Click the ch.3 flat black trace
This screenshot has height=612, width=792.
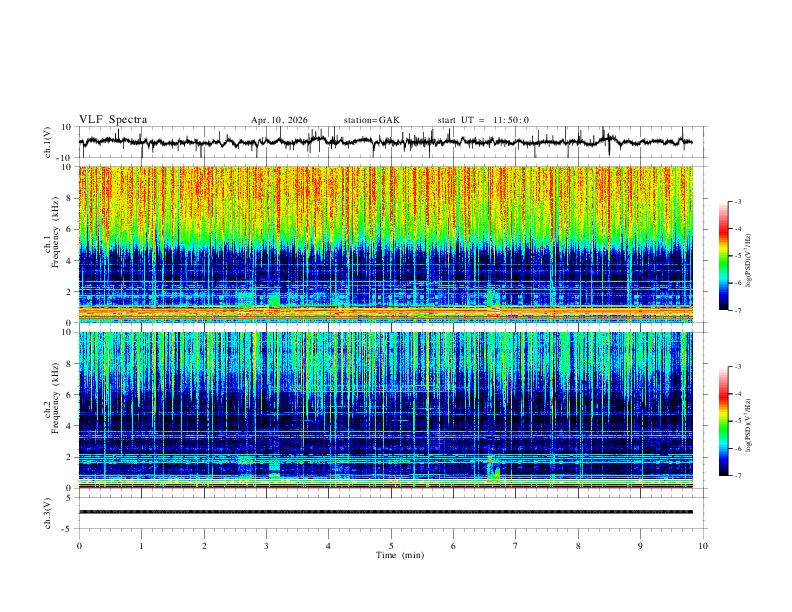[386, 512]
